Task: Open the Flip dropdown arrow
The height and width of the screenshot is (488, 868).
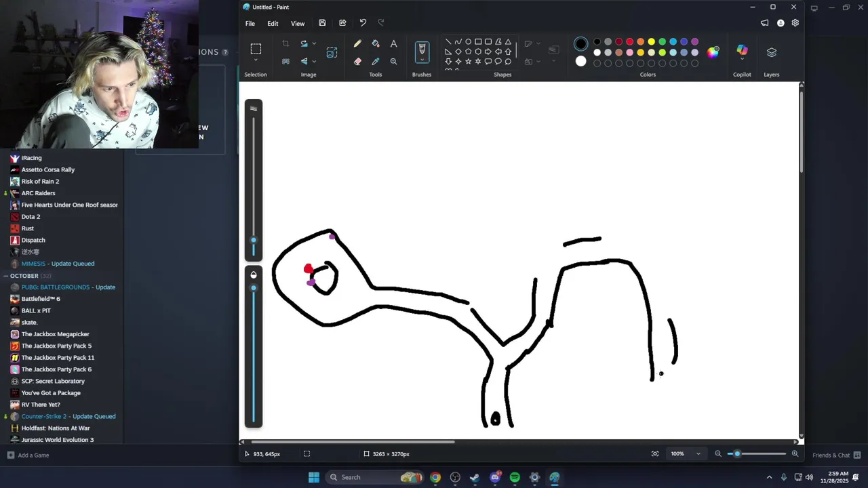Action: click(314, 61)
